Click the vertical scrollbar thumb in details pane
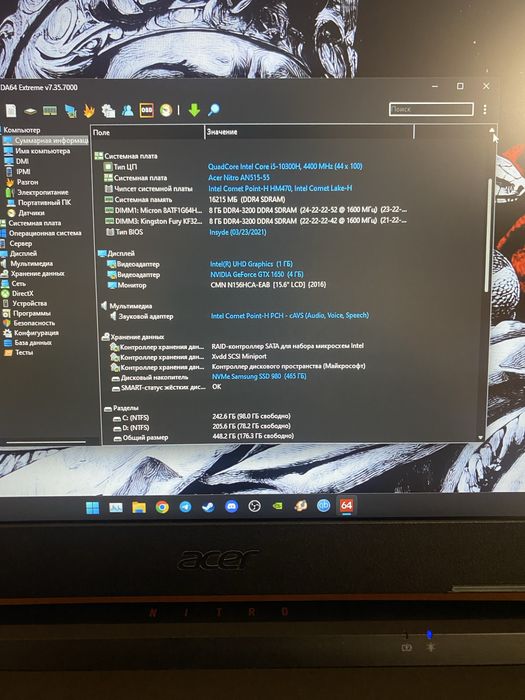 tap(488, 236)
